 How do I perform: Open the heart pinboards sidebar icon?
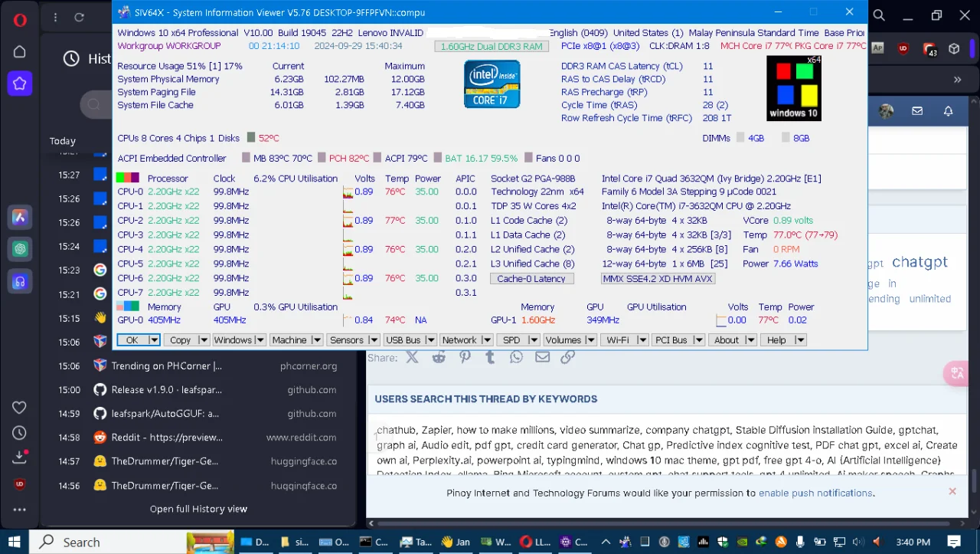pos(20,408)
